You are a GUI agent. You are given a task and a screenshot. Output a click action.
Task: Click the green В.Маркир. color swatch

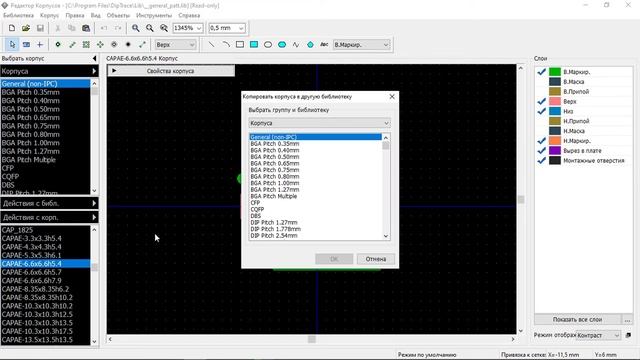(x=555, y=72)
